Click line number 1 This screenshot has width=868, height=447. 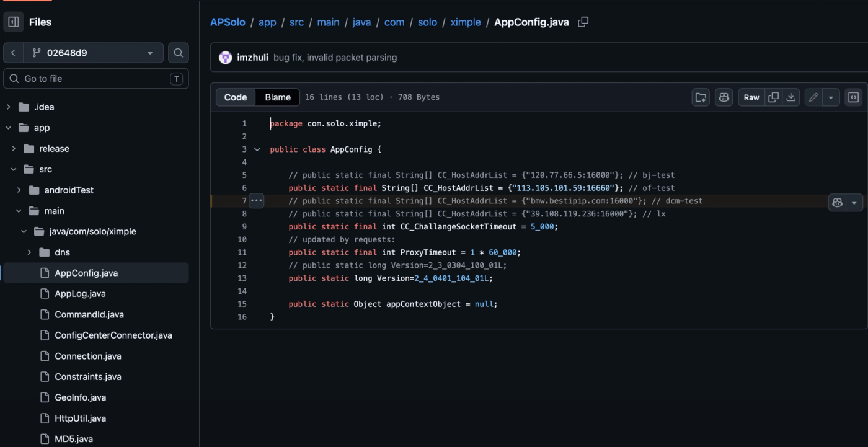[x=244, y=123]
